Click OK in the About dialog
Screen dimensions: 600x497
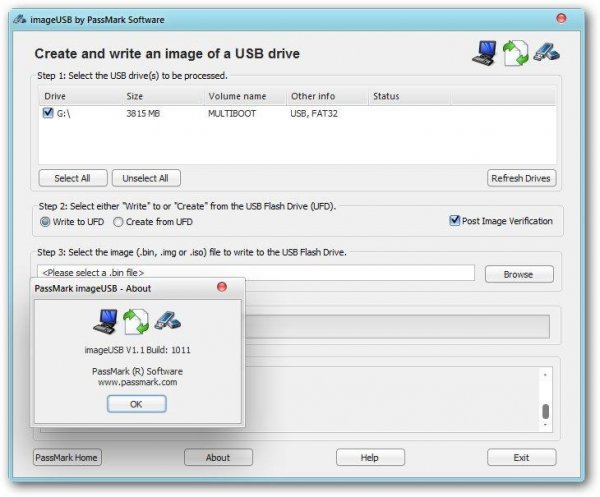[137, 404]
